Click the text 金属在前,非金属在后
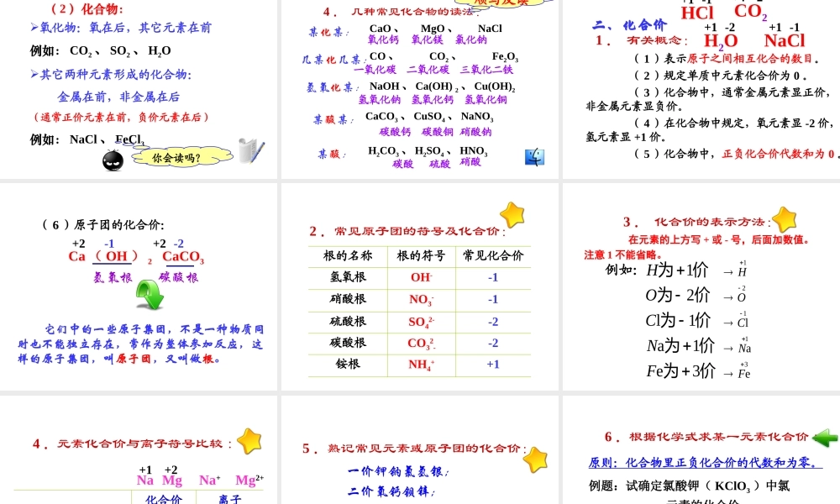This screenshot has height=504, width=840. tap(118, 97)
